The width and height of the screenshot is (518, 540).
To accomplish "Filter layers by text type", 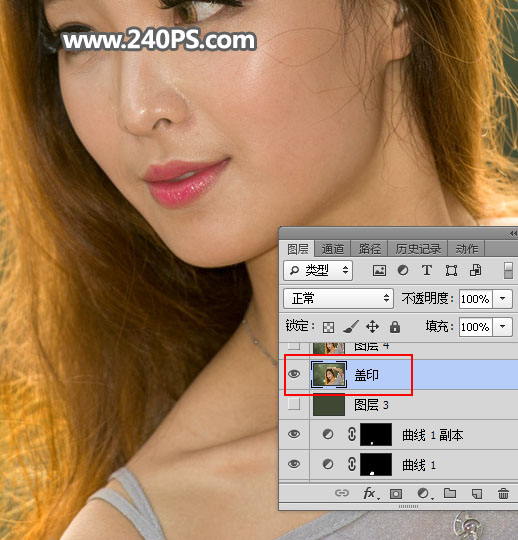I will [x=427, y=270].
